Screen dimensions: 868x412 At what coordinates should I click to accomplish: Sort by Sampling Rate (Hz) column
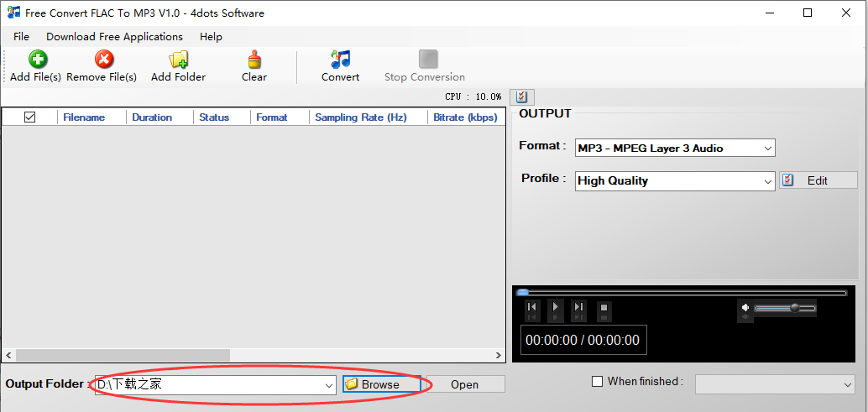pos(369,117)
